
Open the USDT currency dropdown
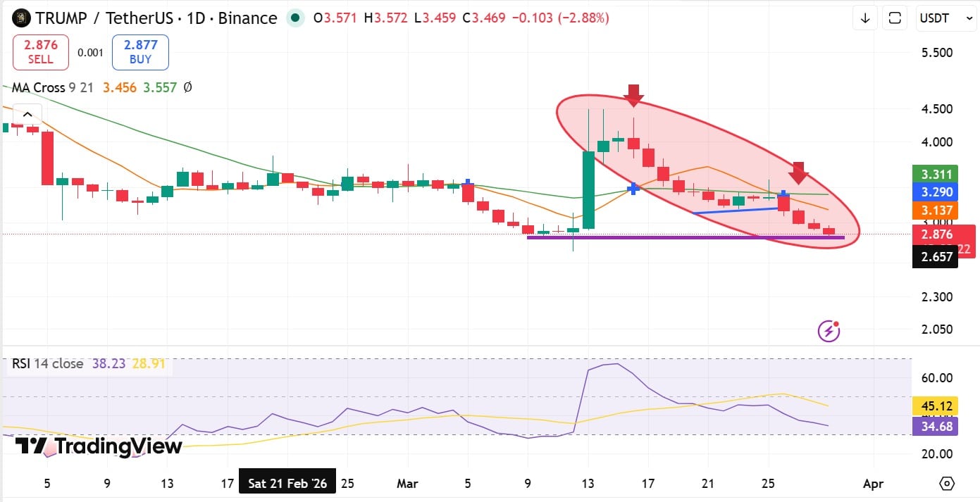[x=944, y=18]
